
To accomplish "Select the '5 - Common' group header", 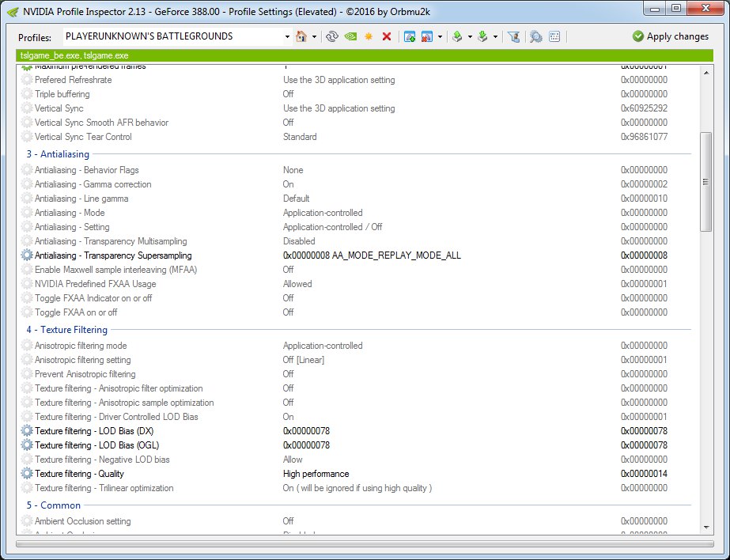I will click(54, 505).
